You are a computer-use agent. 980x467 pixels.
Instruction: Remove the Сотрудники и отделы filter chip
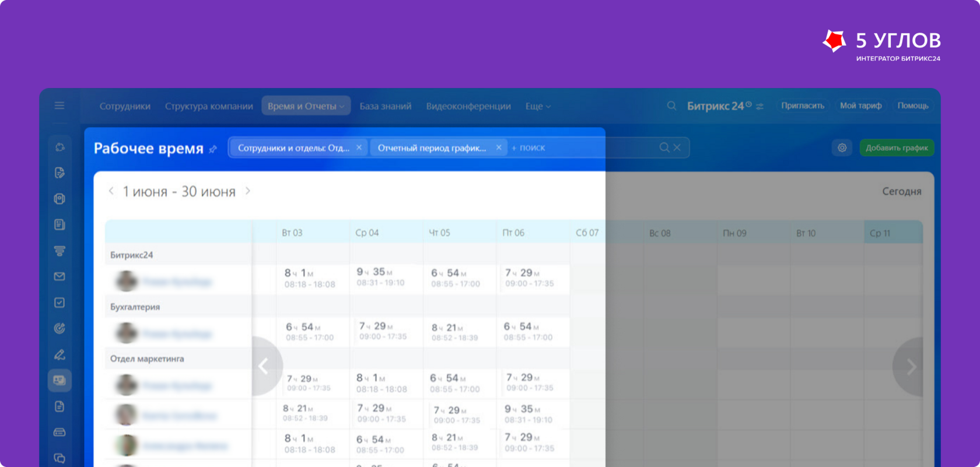359,148
